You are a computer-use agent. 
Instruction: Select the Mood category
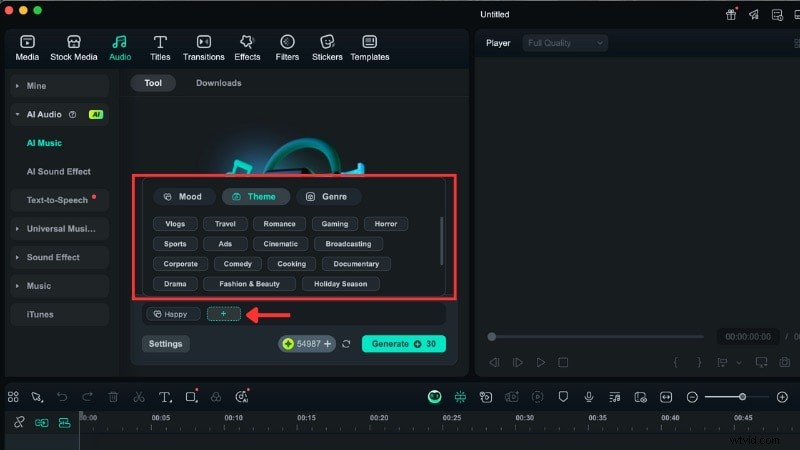tap(184, 196)
